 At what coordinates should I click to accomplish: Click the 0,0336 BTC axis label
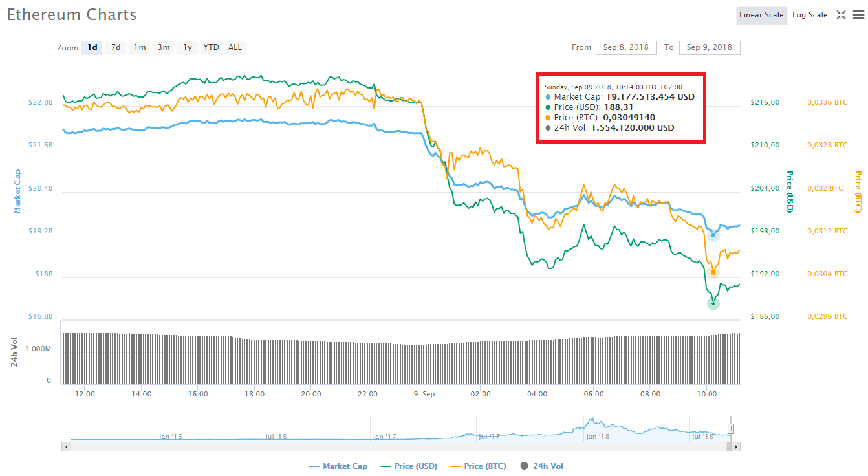click(x=827, y=102)
